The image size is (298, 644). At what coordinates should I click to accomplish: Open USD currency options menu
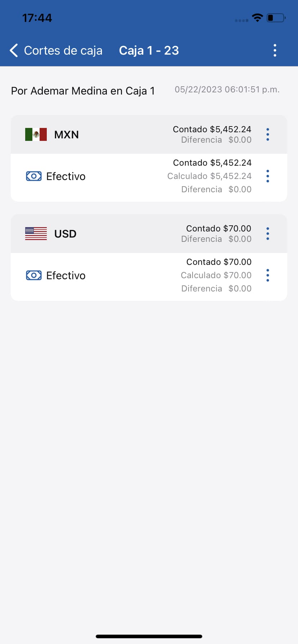(x=268, y=234)
